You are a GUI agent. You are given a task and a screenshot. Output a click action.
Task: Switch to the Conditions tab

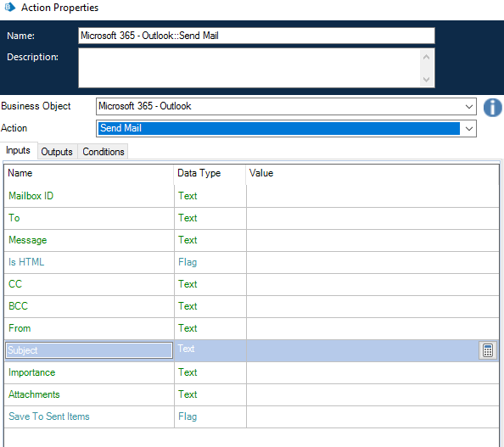104,152
